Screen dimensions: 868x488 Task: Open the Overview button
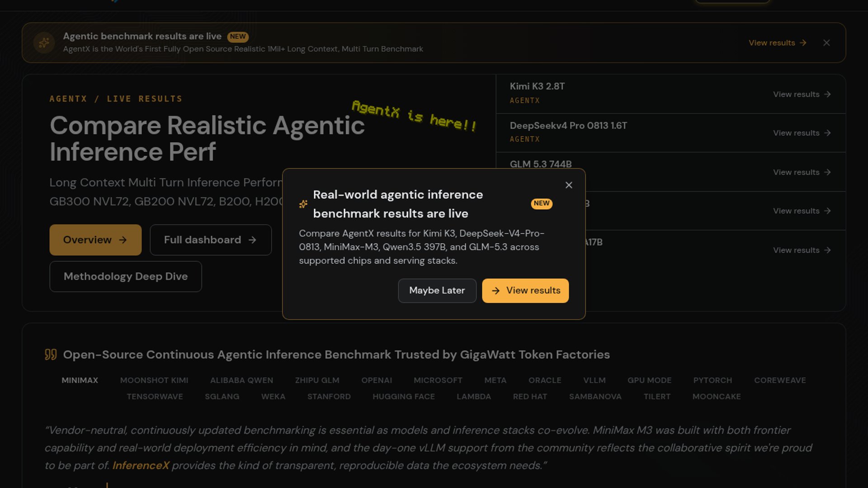tap(95, 240)
